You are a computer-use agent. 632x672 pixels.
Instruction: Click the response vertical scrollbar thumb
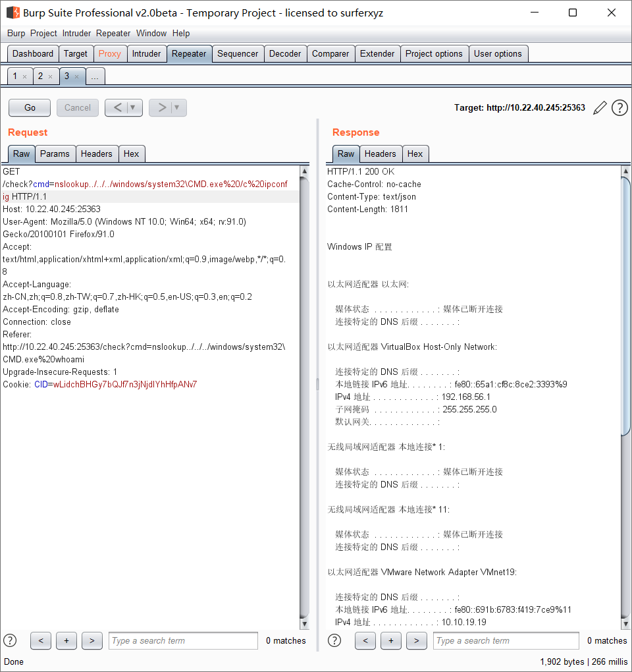(x=625, y=306)
